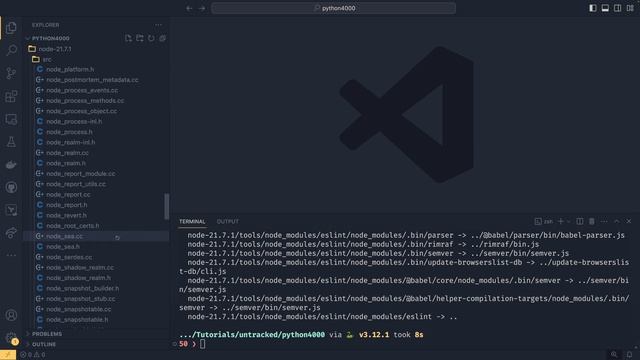The width and height of the screenshot is (640, 360).
Task: Create a new file in PYTHON4000
Action: point(128,38)
